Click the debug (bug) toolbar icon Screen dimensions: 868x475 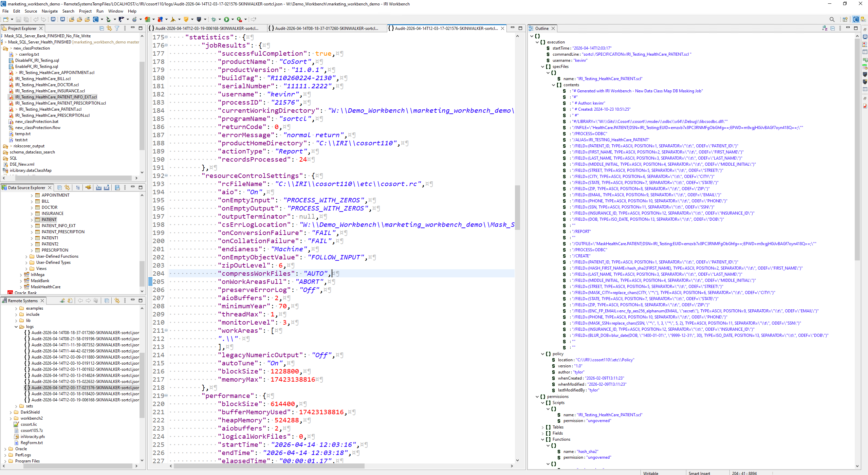(214, 20)
